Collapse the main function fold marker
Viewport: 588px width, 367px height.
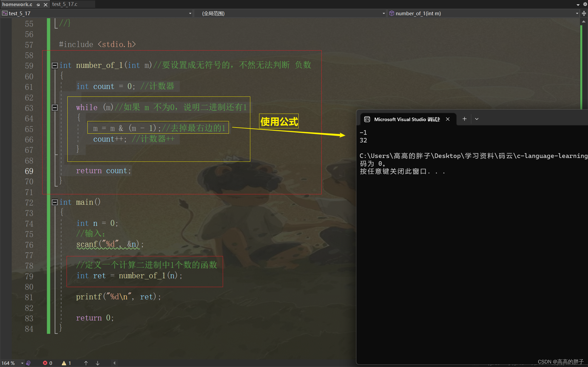click(x=55, y=202)
